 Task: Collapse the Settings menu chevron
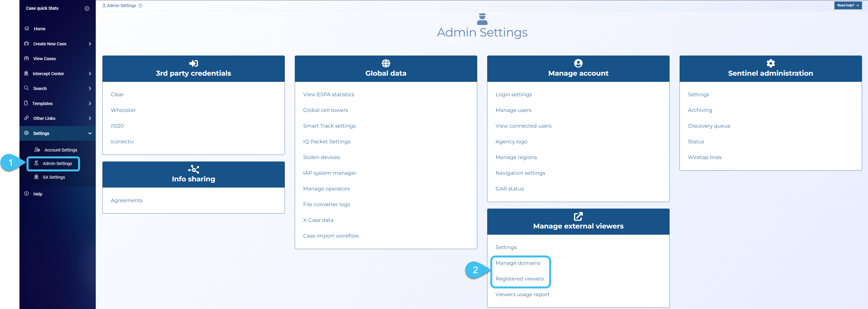(90, 133)
